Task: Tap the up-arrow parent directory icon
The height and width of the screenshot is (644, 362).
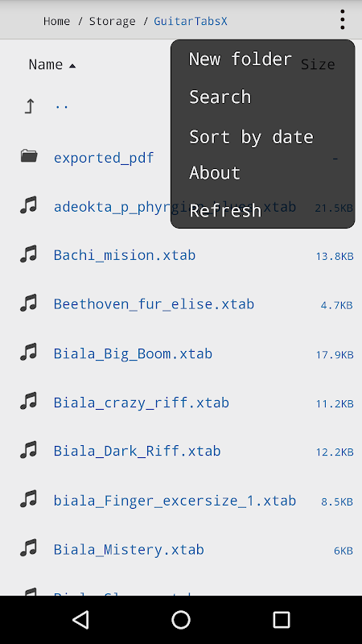Action: (29, 106)
